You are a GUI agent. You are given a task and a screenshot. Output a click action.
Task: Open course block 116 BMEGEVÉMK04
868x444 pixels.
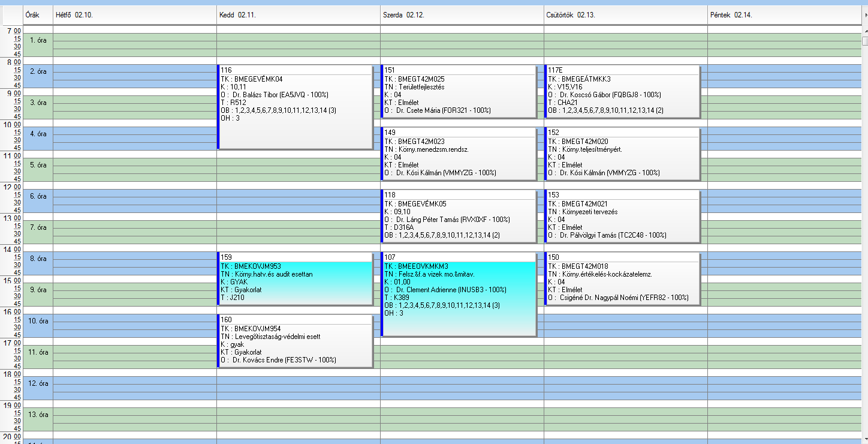[x=295, y=107]
